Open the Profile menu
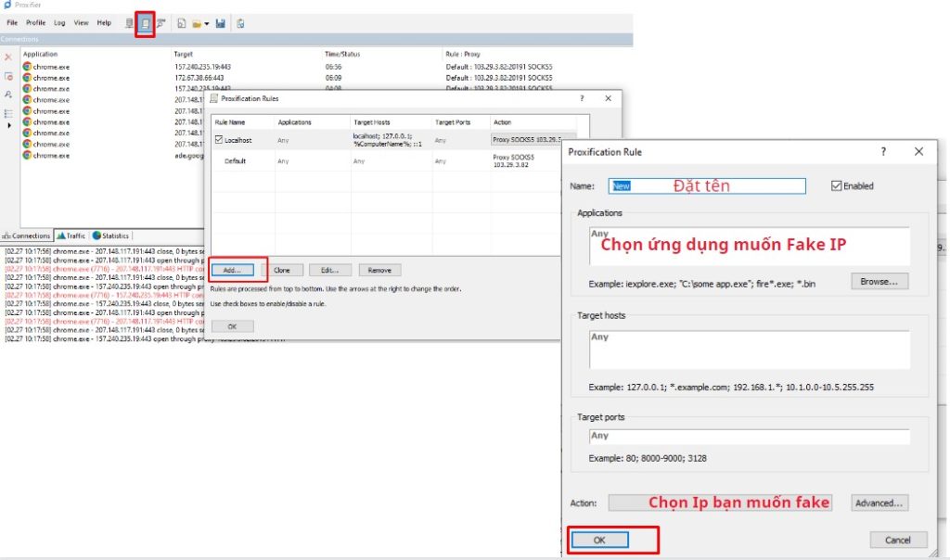 [x=35, y=22]
